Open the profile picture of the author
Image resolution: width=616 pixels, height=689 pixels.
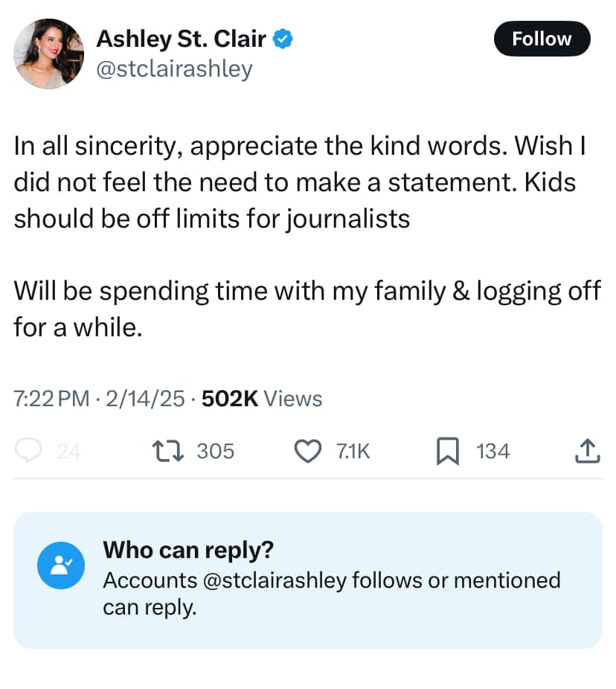coord(49,54)
